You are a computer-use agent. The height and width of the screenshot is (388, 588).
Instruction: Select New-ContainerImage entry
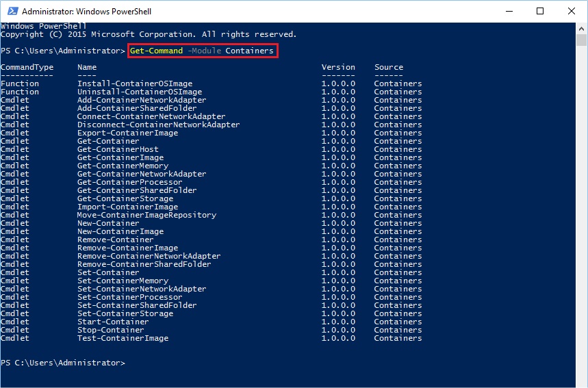point(120,231)
